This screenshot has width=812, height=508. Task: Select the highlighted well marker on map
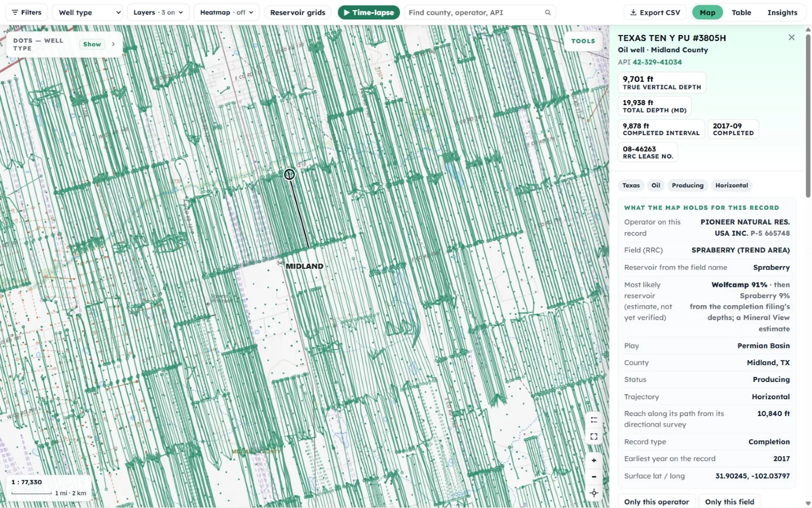click(x=289, y=174)
